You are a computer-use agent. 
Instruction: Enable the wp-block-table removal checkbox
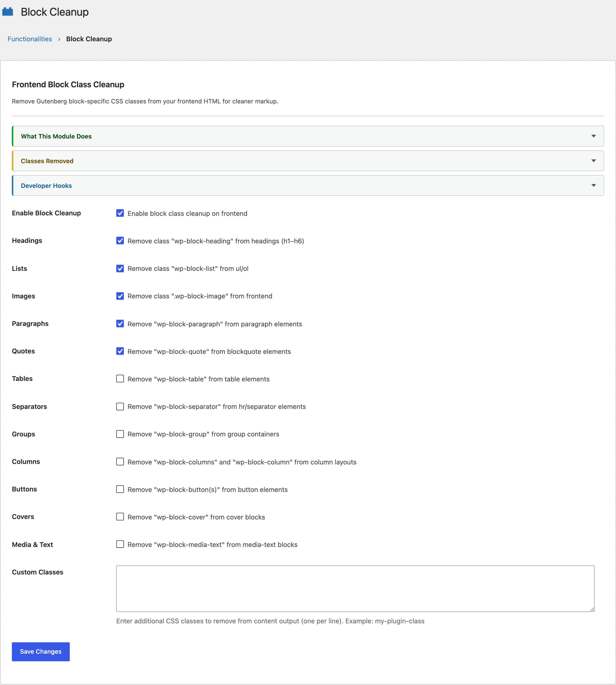pyautogui.click(x=120, y=379)
